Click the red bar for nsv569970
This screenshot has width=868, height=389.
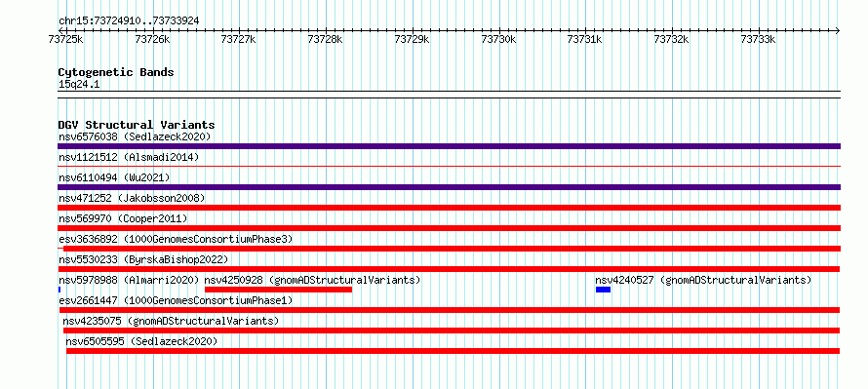[449, 228]
